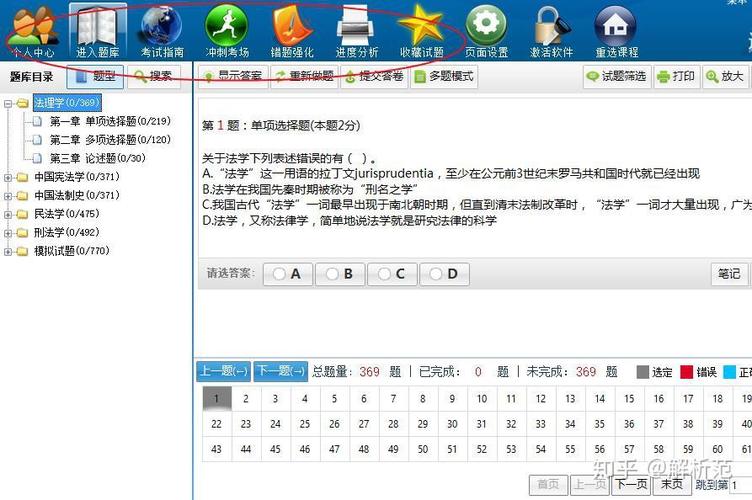Click 重新做题 toolbar button
This screenshot has width=752, height=500.
pos(305,77)
